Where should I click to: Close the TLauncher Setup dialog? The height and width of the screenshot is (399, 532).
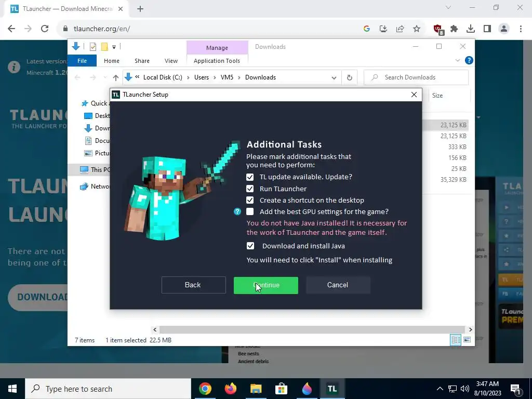[x=414, y=95]
